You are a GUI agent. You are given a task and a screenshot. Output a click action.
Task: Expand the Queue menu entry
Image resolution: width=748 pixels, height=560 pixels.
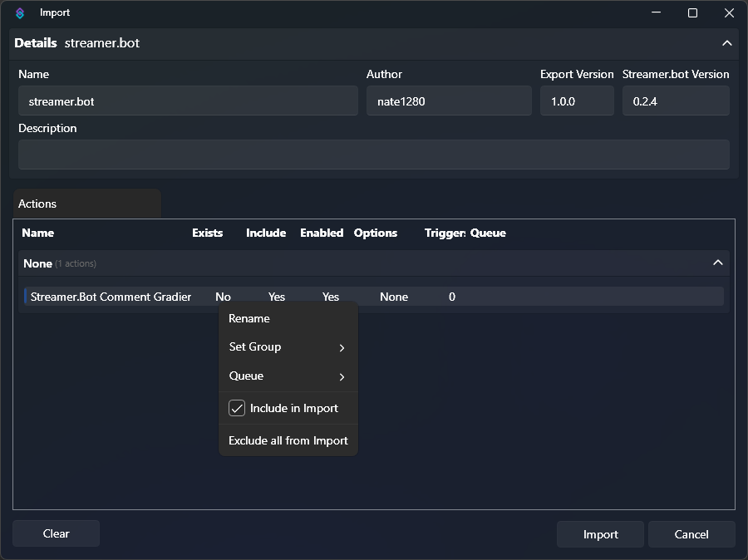(246, 376)
